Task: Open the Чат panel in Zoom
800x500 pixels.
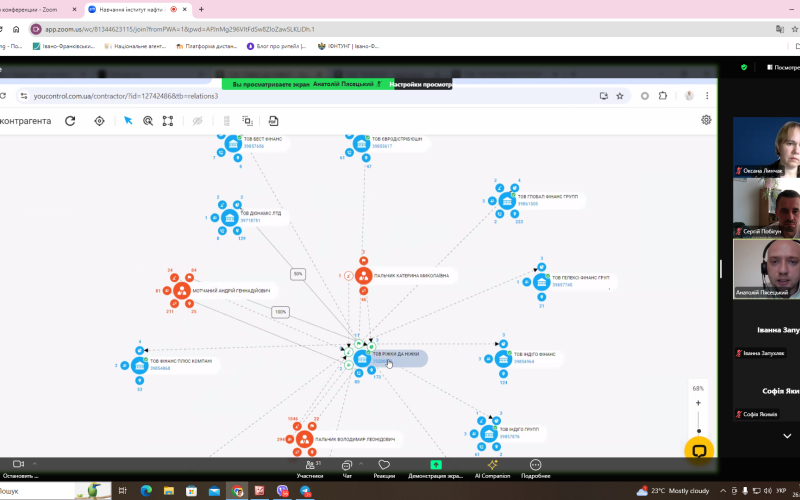Action: pos(347,469)
